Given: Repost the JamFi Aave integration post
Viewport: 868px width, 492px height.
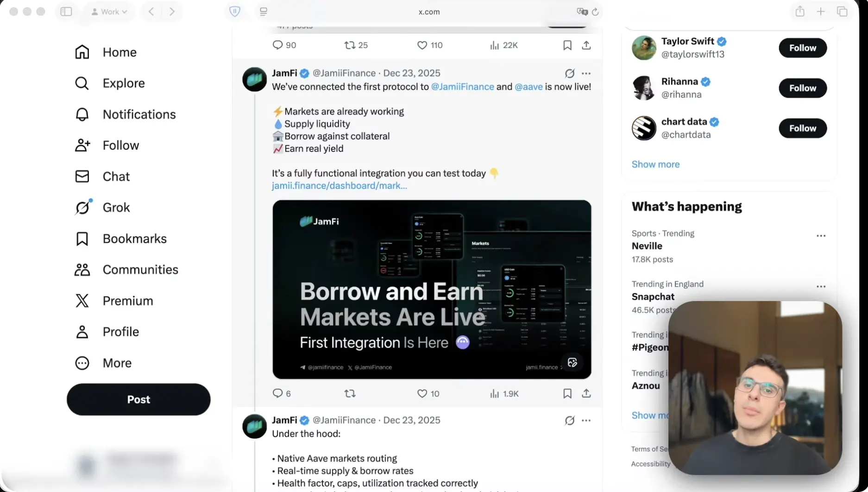Looking at the screenshot, I should point(350,393).
